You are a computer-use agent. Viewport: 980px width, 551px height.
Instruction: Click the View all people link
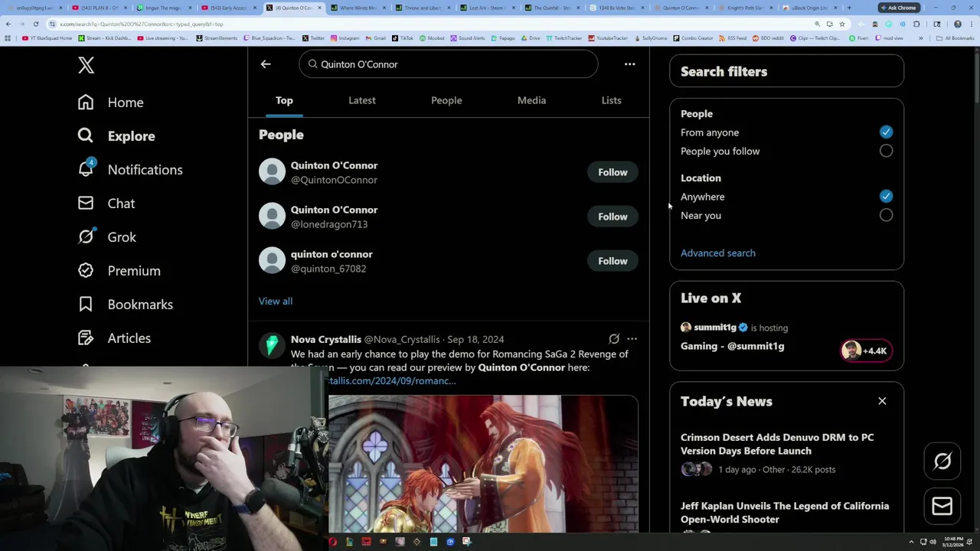(x=276, y=301)
